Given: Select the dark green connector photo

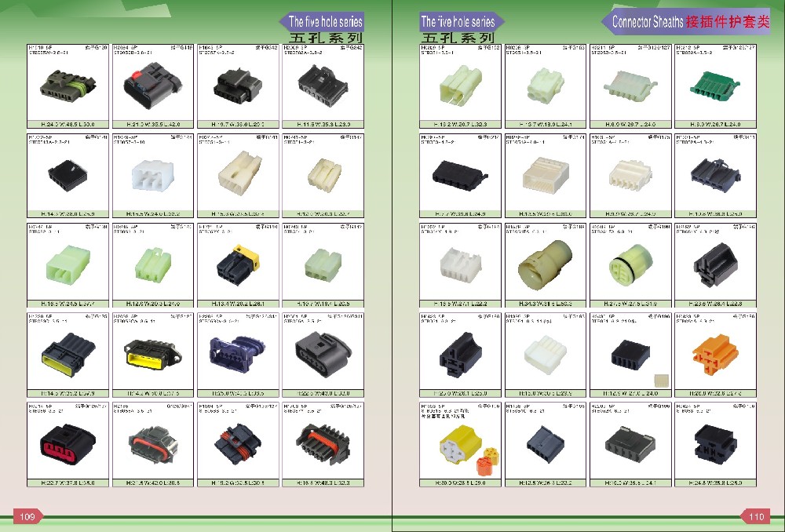Looking at the screenshot, I should (x=714, y=86).
